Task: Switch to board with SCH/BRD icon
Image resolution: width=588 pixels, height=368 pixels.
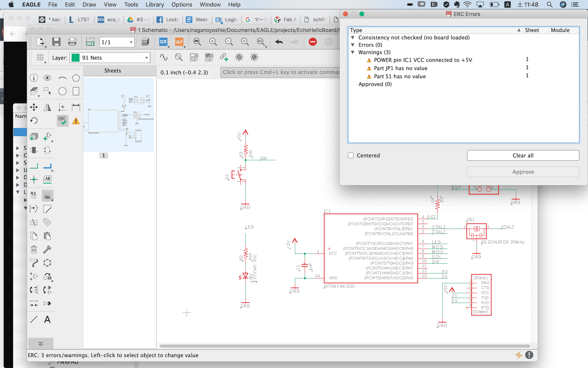Action: tap(90, 42)
